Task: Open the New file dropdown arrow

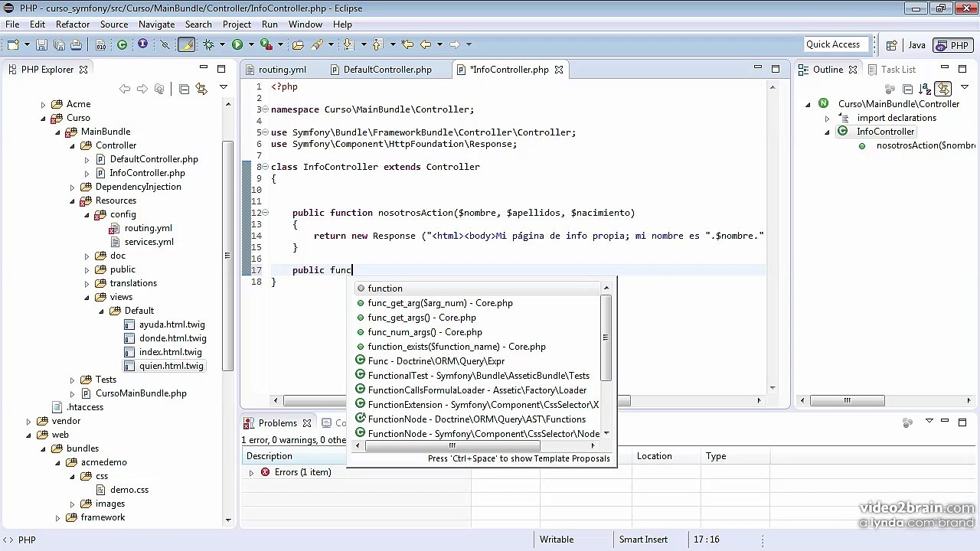Action: pos(25,45)
